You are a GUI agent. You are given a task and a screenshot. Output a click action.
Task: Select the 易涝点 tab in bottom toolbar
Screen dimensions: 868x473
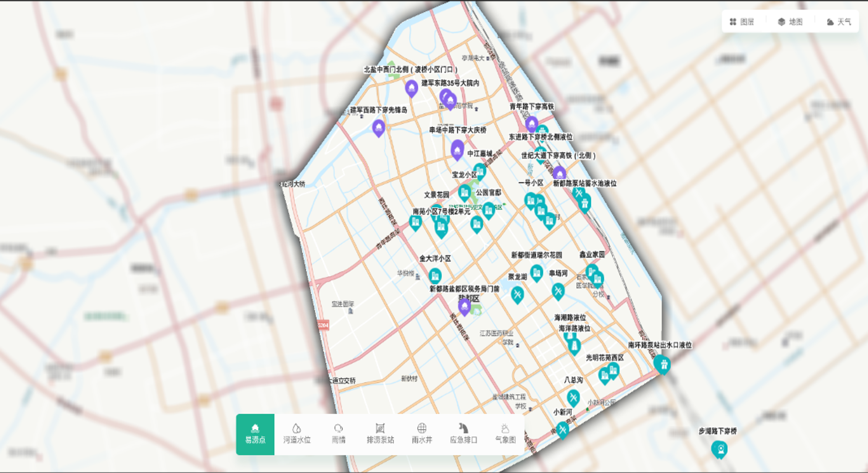click(x=255, y=434)
